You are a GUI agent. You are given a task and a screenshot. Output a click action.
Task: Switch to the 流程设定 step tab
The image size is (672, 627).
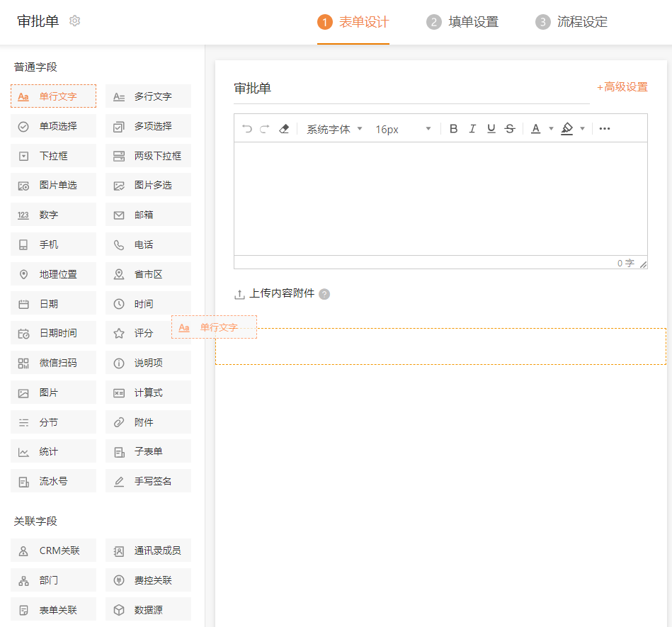571,22
